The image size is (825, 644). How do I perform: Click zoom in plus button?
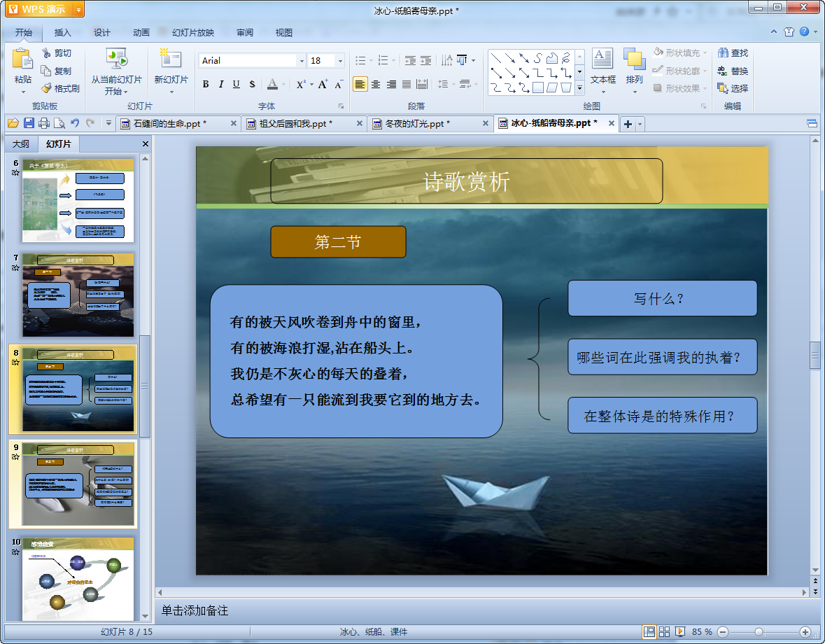(805, 632)
